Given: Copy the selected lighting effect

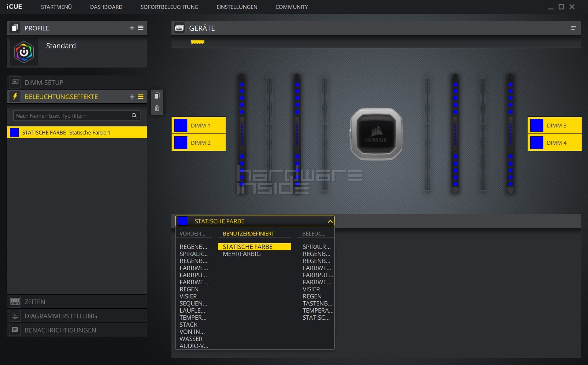Looking at the screenshot, I should click(x=157, y=96).
